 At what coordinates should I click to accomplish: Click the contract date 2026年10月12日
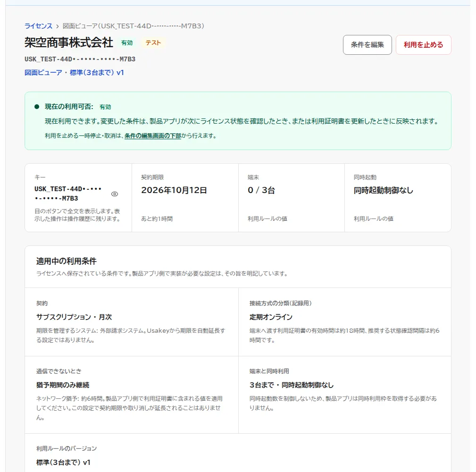[x=174, y=190]
